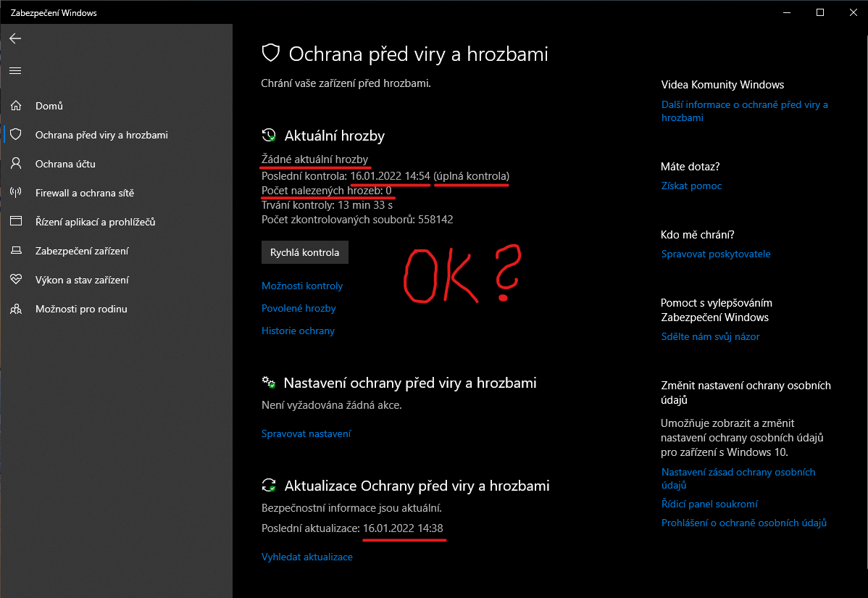Open the Získat pomoc link

pyautogui.click(x=691, y=186)
